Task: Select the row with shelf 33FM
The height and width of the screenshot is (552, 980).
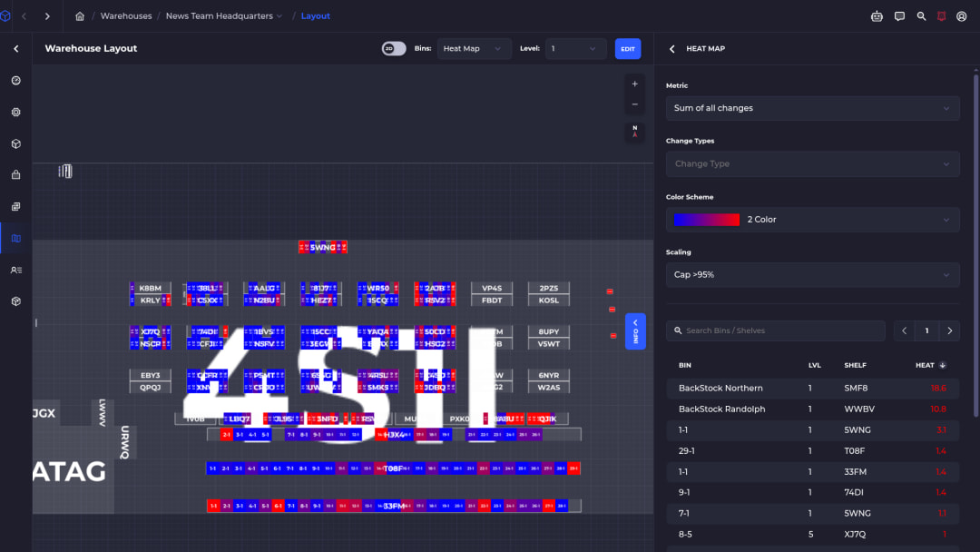Action: click(x=812, y=472)
